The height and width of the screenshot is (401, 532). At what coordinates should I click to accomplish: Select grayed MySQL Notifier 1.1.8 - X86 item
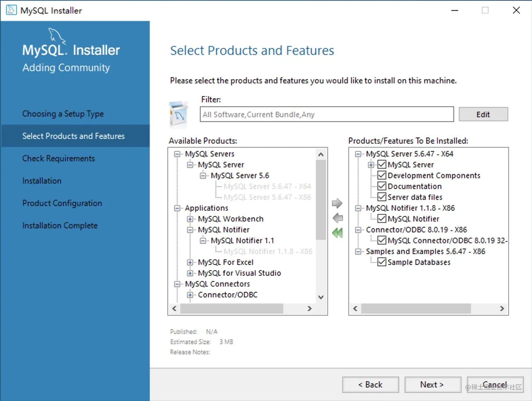point(268,252)
